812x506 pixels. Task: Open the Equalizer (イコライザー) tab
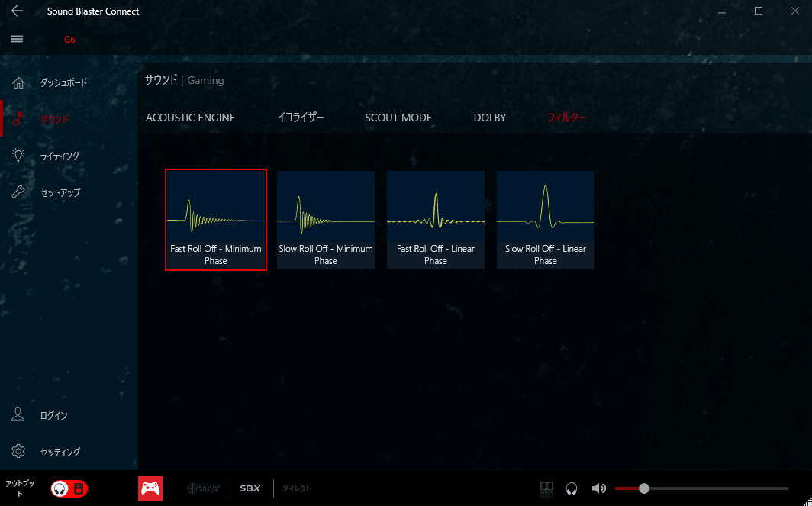(301, 118)
